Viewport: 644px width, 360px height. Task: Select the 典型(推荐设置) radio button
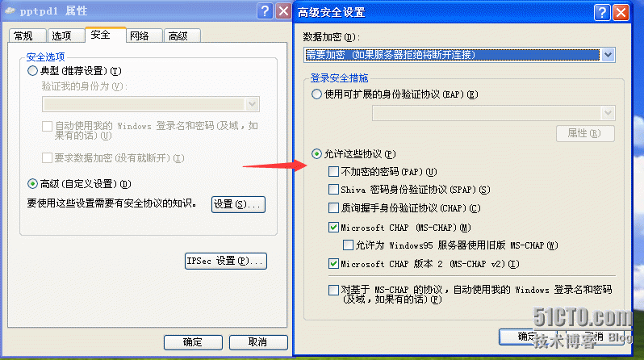32,71
